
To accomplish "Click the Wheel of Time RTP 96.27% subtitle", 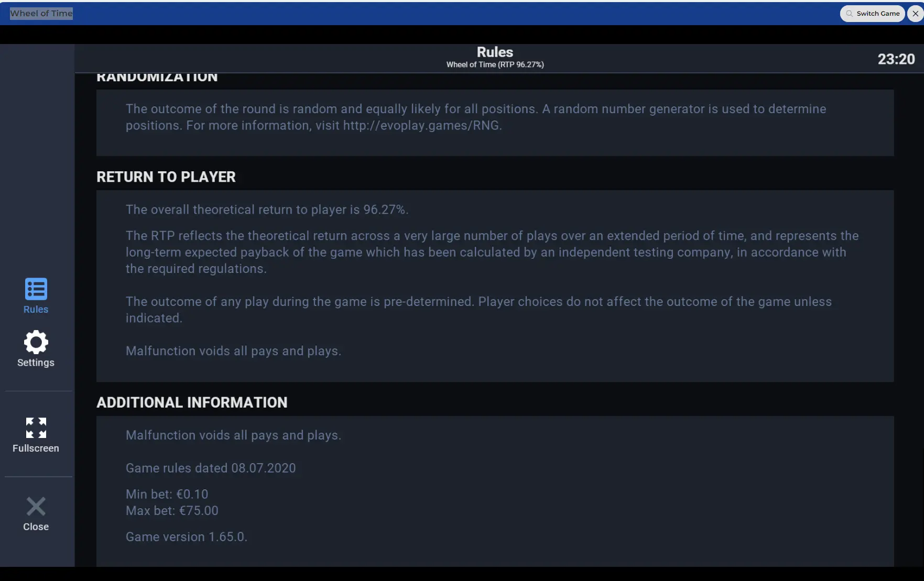I will (x=495, y=64).
